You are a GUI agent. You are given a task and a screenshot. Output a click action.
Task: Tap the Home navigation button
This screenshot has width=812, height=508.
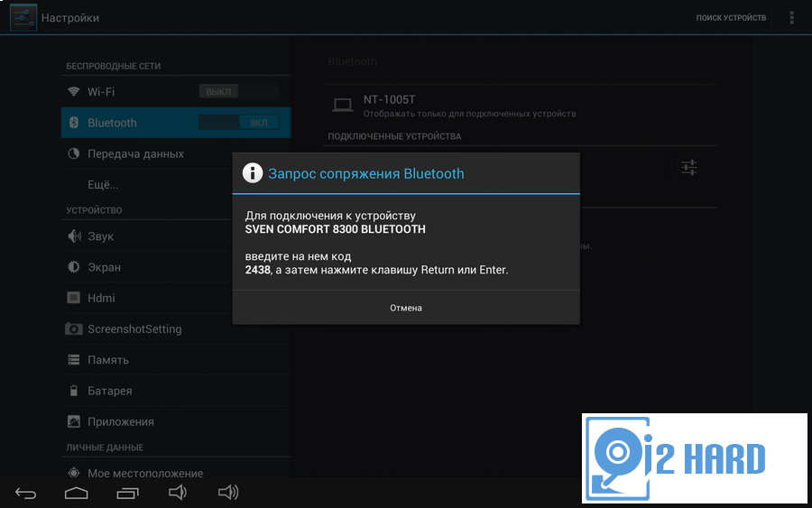click(76, 493)
